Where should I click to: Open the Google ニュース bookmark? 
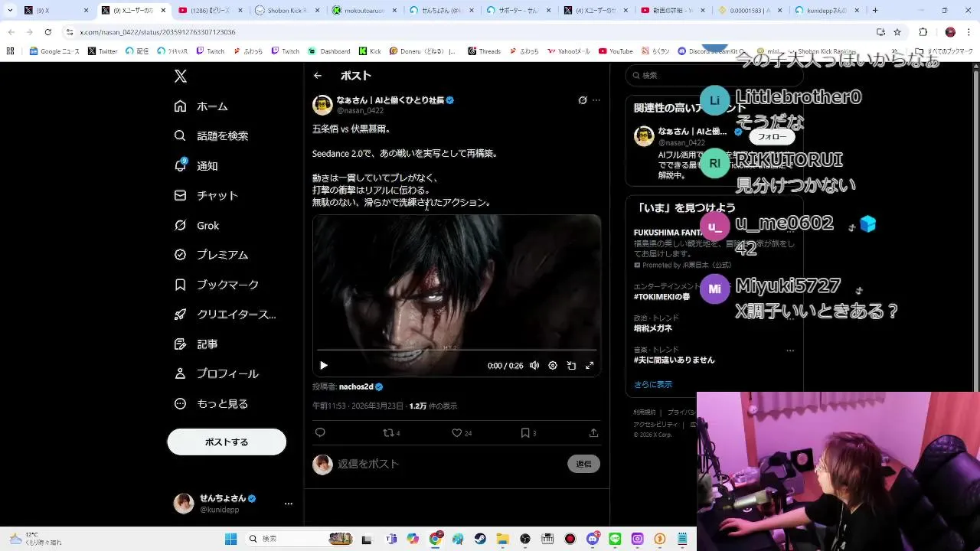click(54, 51)
